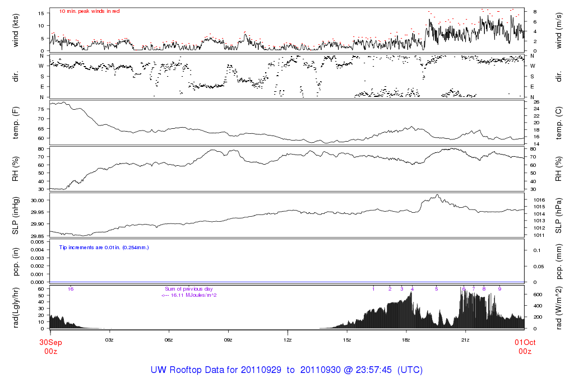The width and height of the screenshot is (574, 392).
Task: Click the 03z tick on time axis
Action: tap(109, 340)
